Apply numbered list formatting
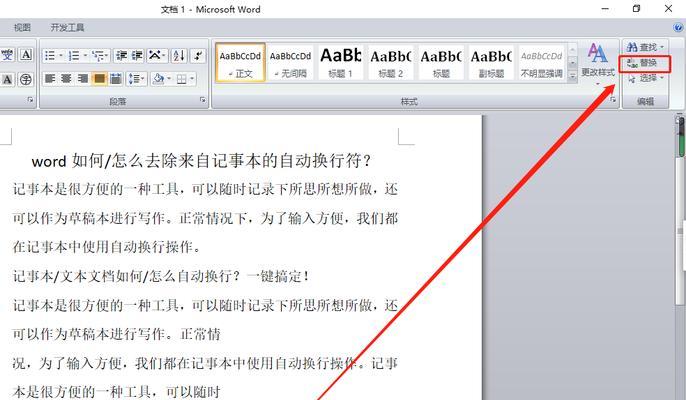 [x=74, y=55]
